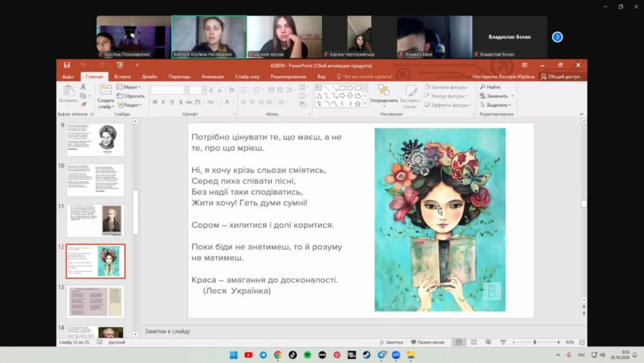Viewport: 644px width, 363px height.
Task: Open the Заменить dropdown arrow
Action: coord(512,96)
